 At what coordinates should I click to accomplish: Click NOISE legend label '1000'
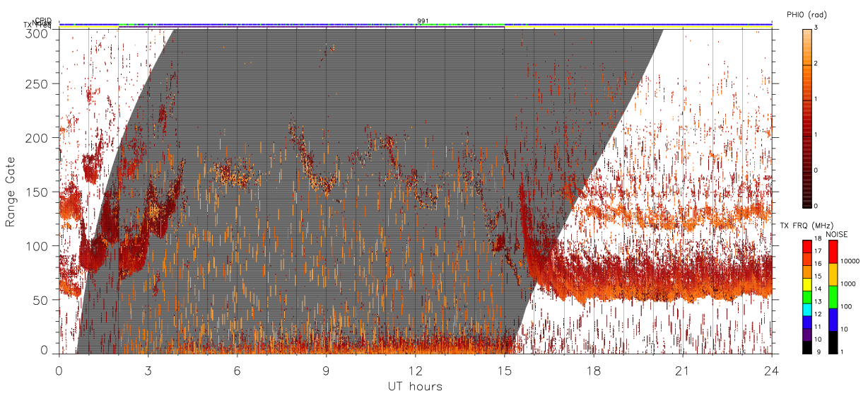click(850, 283)
